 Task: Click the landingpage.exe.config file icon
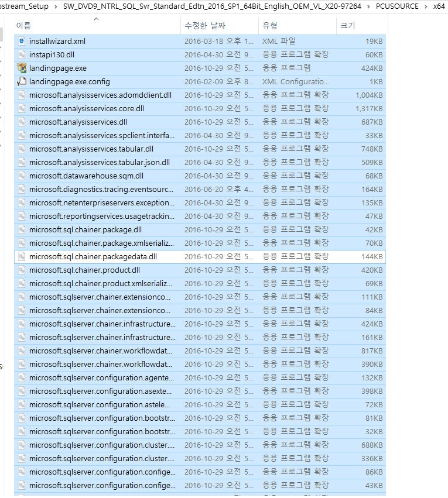(x=22, y=81)
